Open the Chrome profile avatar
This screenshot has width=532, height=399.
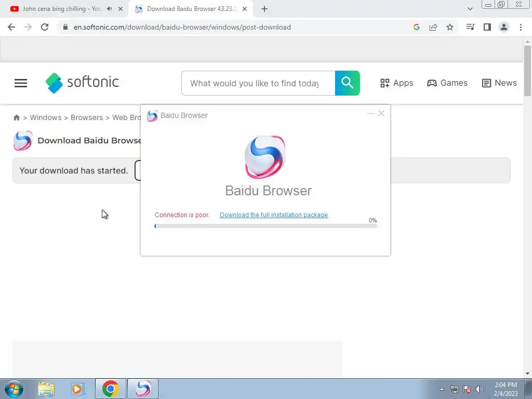coord(504,27)
